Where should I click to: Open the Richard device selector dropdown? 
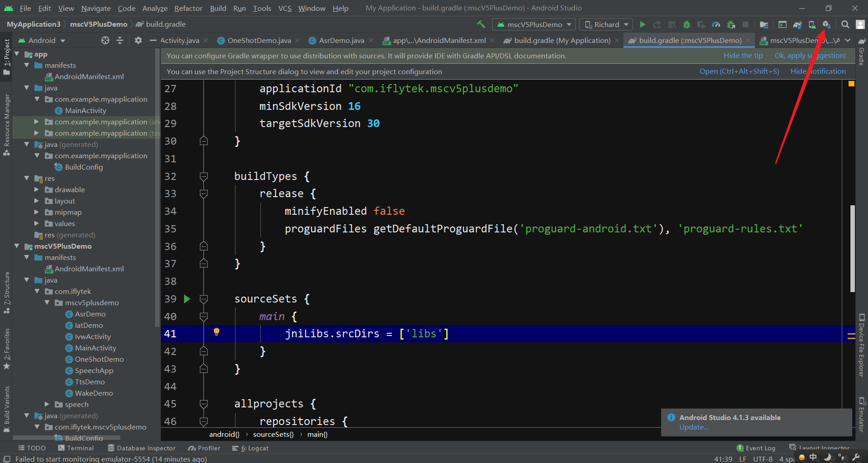(606, 24)
